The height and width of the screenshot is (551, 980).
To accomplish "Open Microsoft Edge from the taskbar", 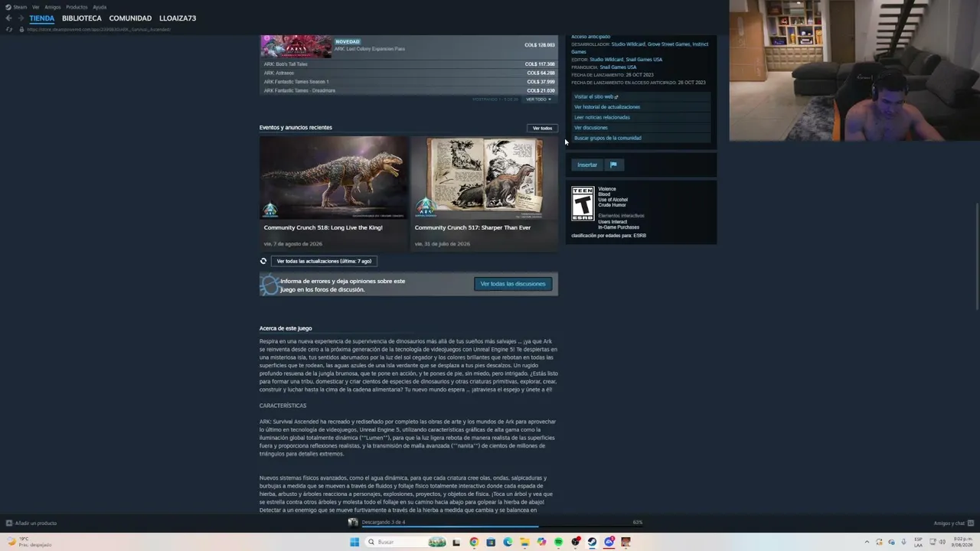I will pos(508,542).
